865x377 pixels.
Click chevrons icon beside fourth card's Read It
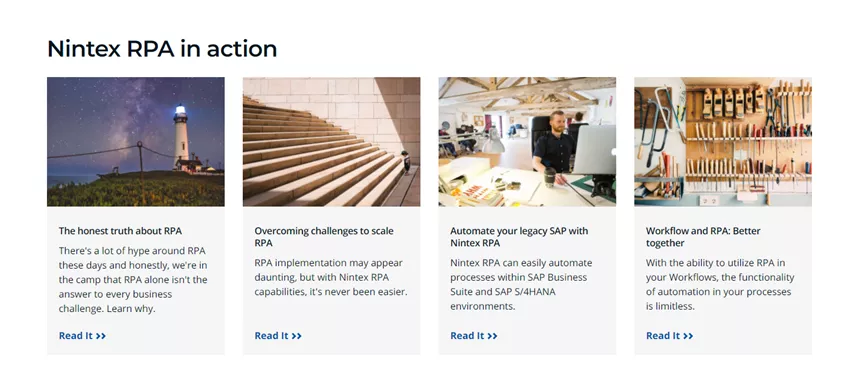[x=688, y=336]
